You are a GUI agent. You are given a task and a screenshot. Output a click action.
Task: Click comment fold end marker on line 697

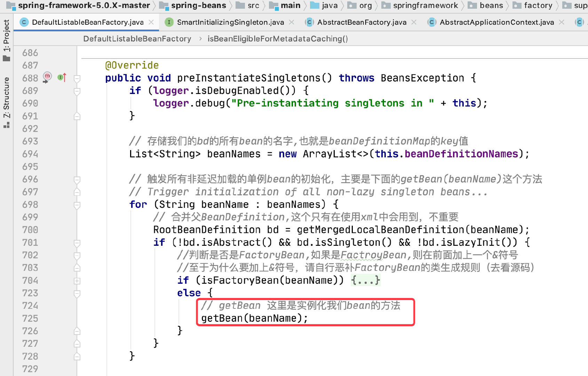pos(77,192)
